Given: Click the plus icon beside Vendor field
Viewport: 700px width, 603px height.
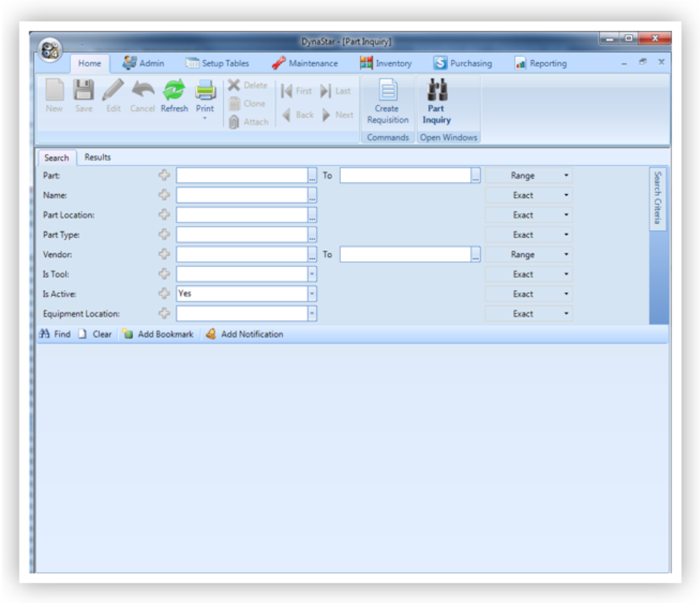Looking at the screenshot, I should [164, 255].
